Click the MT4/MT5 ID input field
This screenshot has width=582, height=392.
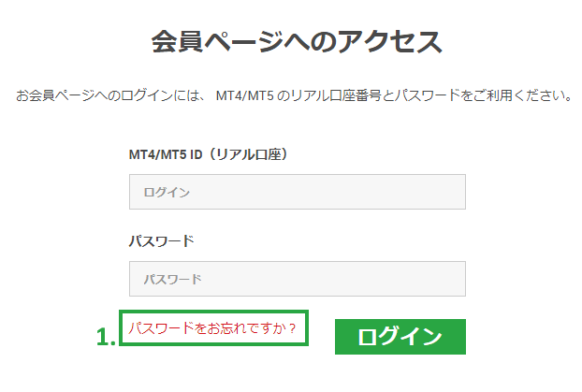coord(297,192)
